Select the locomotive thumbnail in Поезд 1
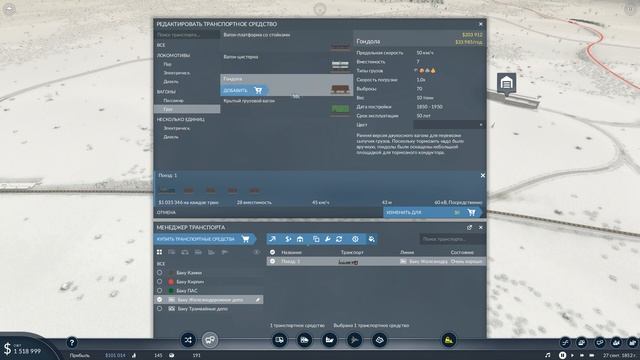Screen dimensions: 640x360 pos(167,190)
